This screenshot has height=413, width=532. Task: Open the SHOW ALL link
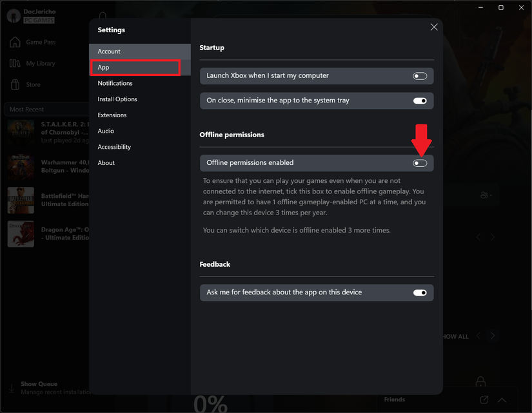(453, 336)
